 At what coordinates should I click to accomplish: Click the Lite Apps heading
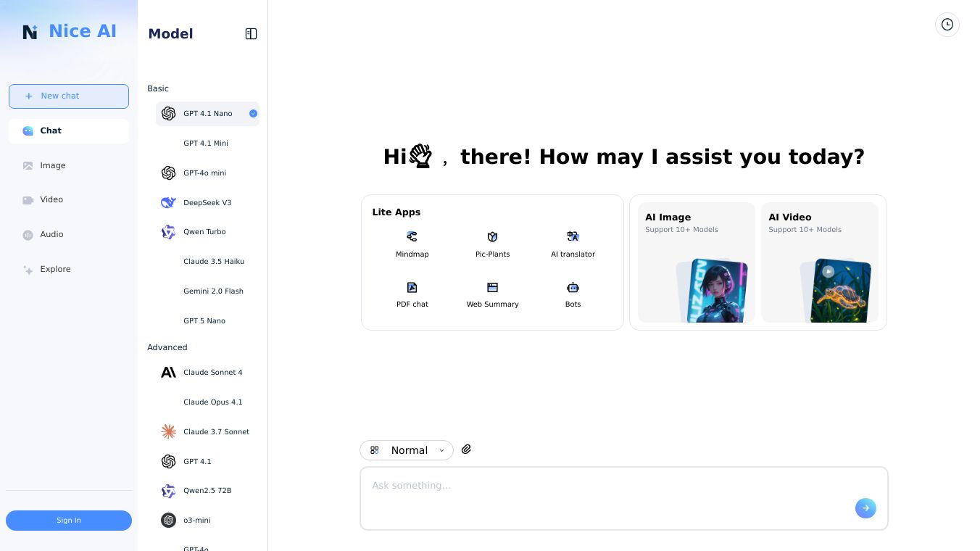pyautogui.click(x=396, y=212)
